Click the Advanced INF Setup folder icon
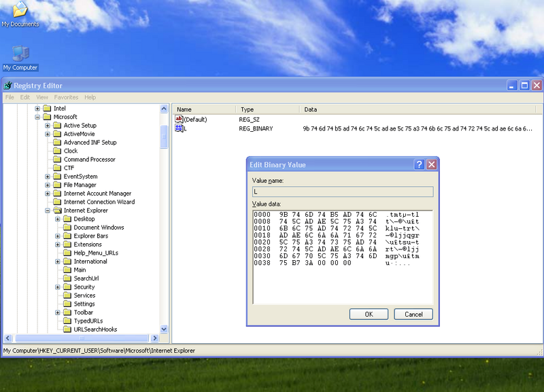Screen dimensions: 544x392 (57, 143)
